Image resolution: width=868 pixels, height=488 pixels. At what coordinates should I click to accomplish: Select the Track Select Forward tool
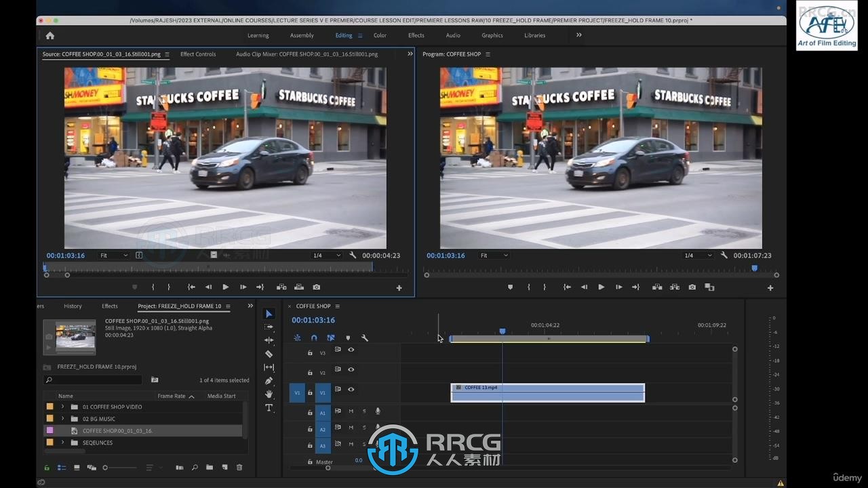coord(269,327)
